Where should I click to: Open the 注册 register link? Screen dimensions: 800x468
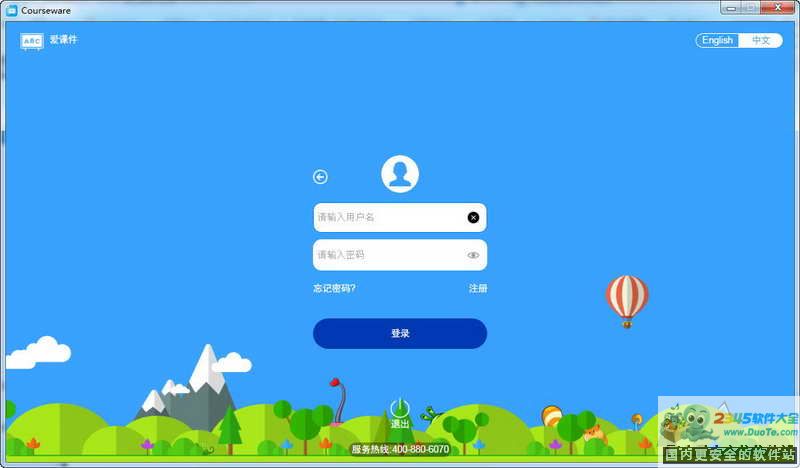click(478, 289)
